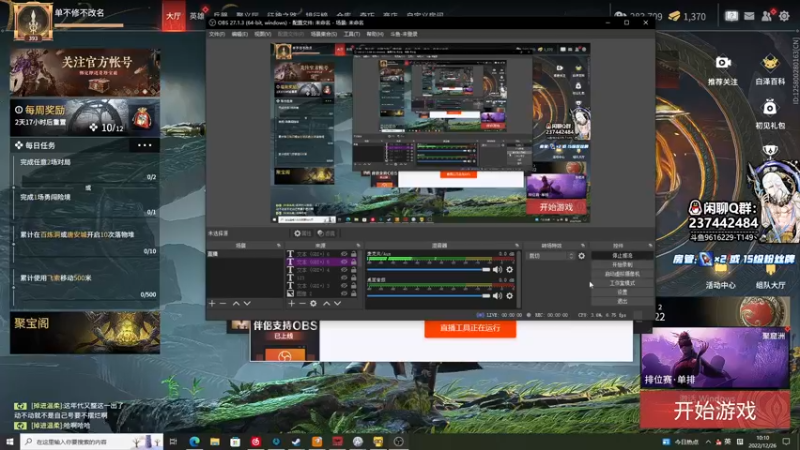
Task: Open settings gear for first mixer audio track
Action: click(x=509, y=269)
